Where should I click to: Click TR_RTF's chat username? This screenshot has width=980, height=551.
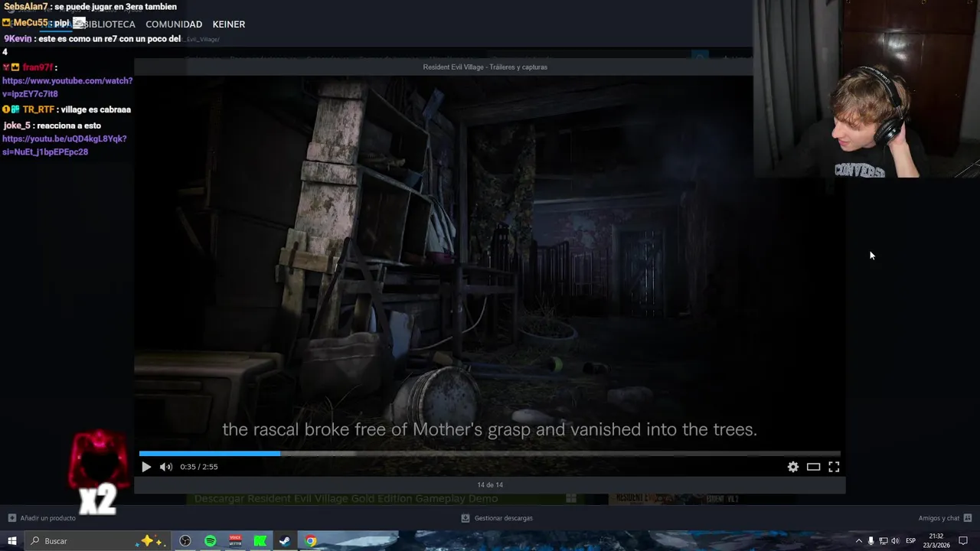(38, 110)
